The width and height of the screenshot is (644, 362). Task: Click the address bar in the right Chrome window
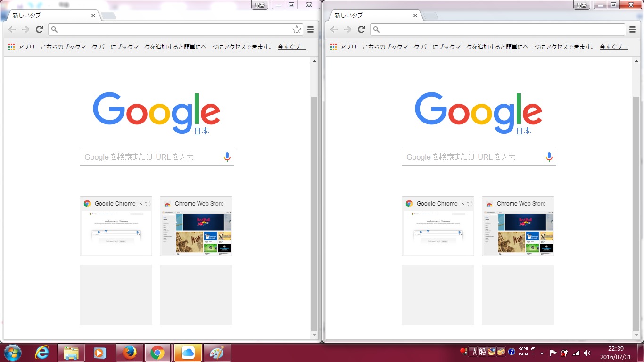click(497, 29)
